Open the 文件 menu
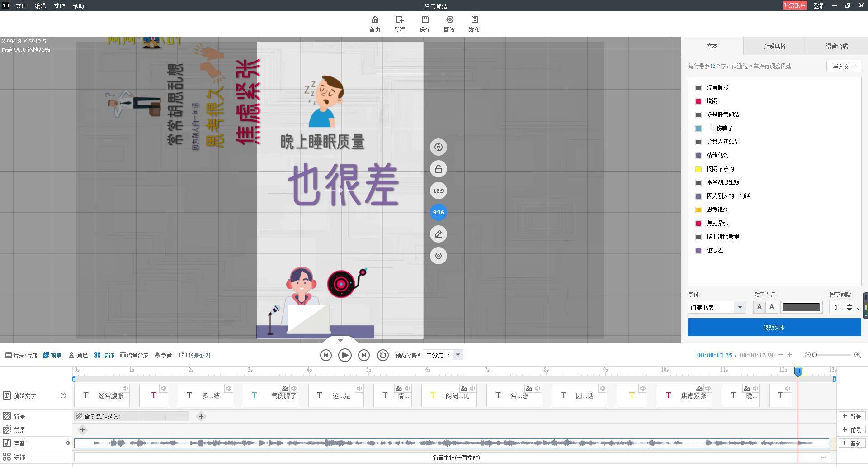The height and width of the screenshot is (467, 868). [x=21, y=6]
